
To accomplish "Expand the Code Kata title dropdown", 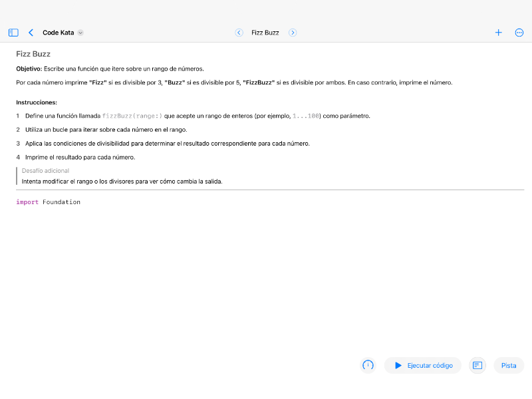I will pyautogui.click(x=80, y=32).
